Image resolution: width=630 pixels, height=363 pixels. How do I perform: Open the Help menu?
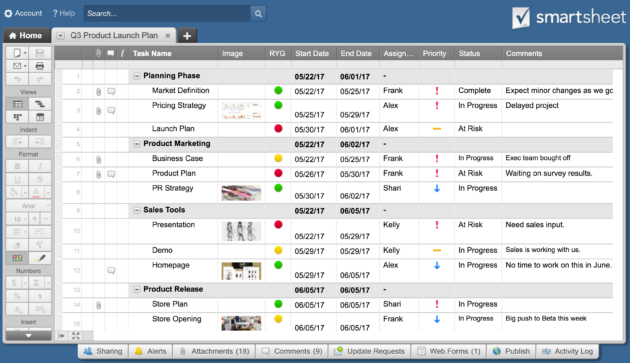[x=64, y=13]
